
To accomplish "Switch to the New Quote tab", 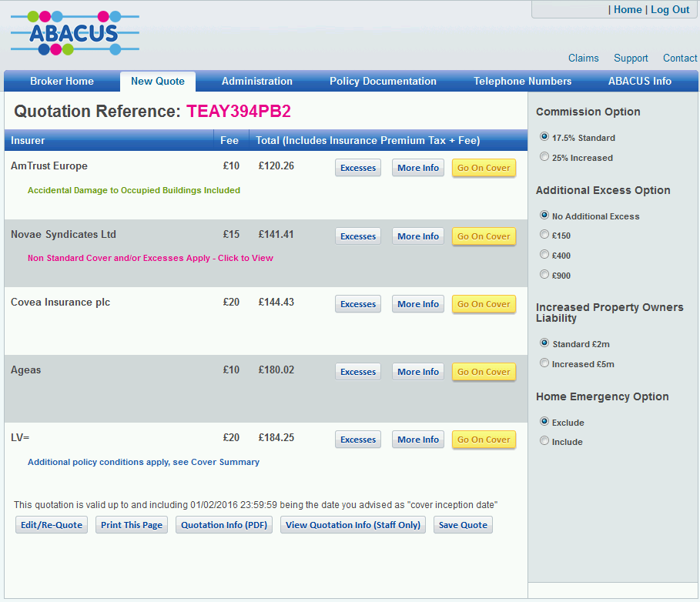I will [158, 82].
